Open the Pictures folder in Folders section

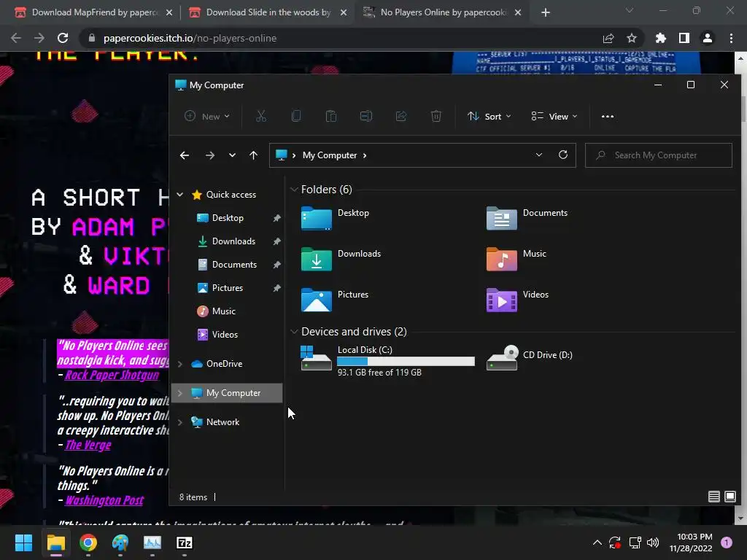[x=335, y=300]
